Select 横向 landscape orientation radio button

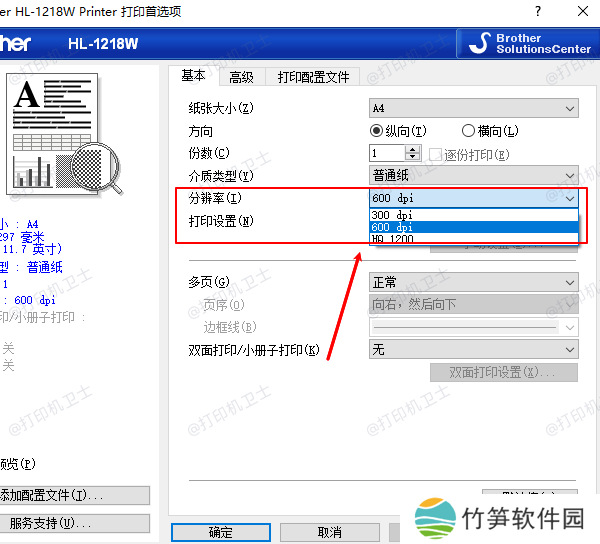(468, 131)
